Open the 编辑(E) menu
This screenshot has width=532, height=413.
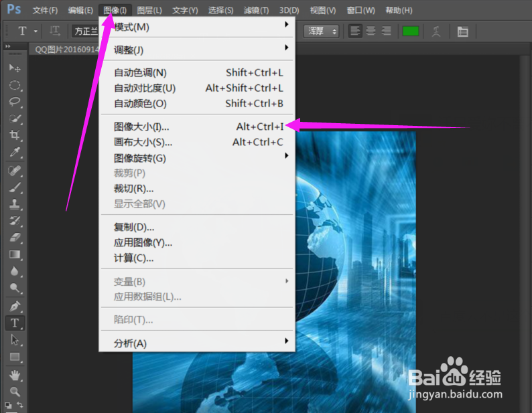[x=80, y=11]
